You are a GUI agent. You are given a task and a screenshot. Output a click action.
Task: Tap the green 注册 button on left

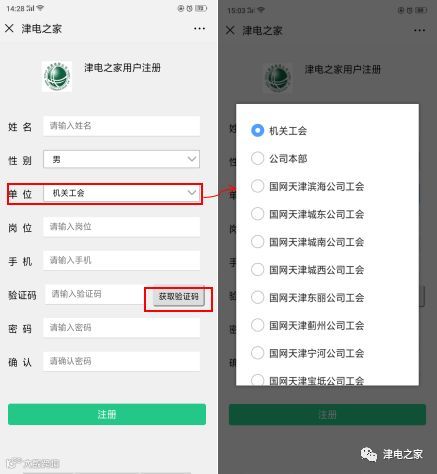click(x=107, y=414)
